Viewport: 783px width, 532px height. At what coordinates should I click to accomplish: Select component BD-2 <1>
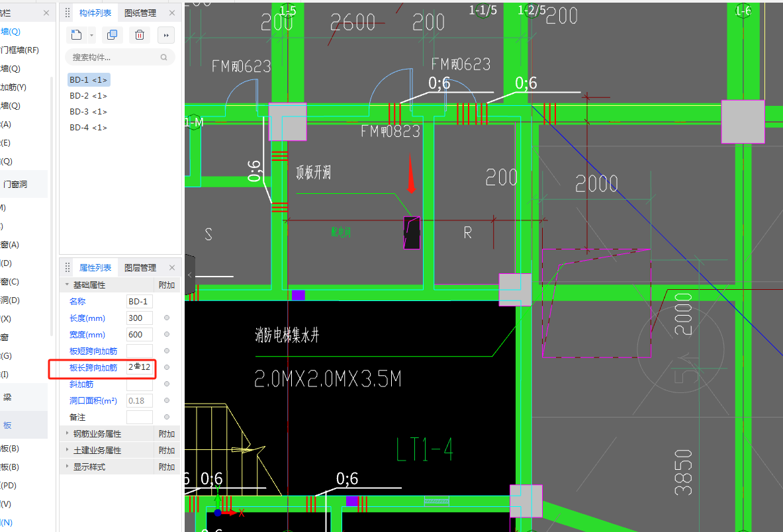pyautogui.click(x=89, y=96)
